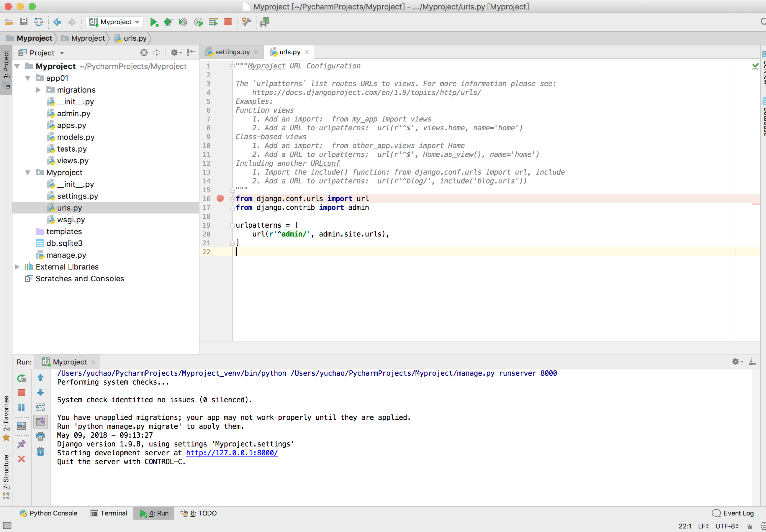Clear All with trash icon in Run panel
The height and width of the screenshot is (532, 766).
(x=40, y=452)
